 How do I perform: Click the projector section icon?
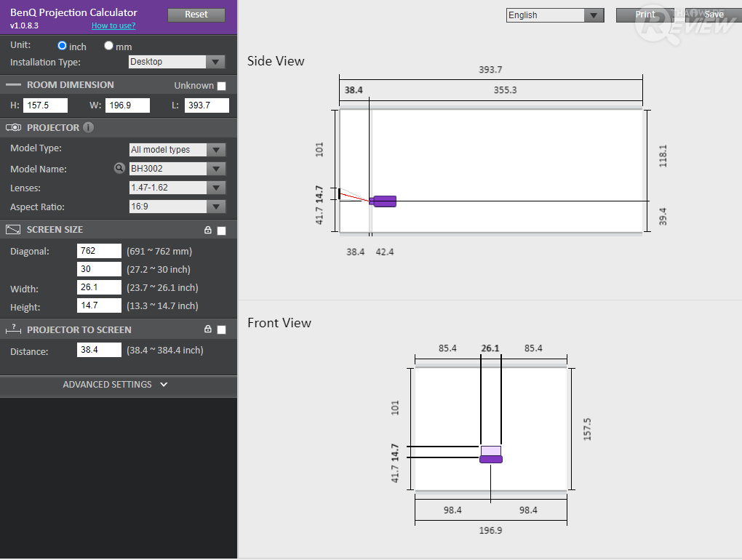pos(13,127)
